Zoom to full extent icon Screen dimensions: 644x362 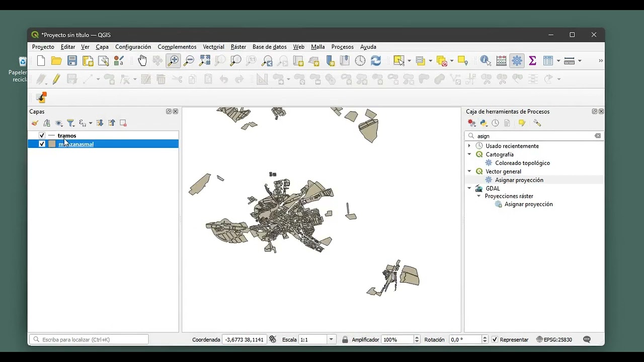pos(205,61)
